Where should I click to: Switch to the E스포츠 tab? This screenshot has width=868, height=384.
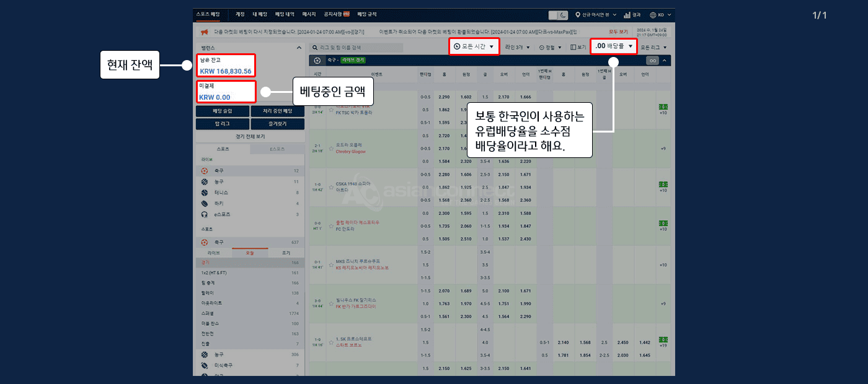coord(277,149)
